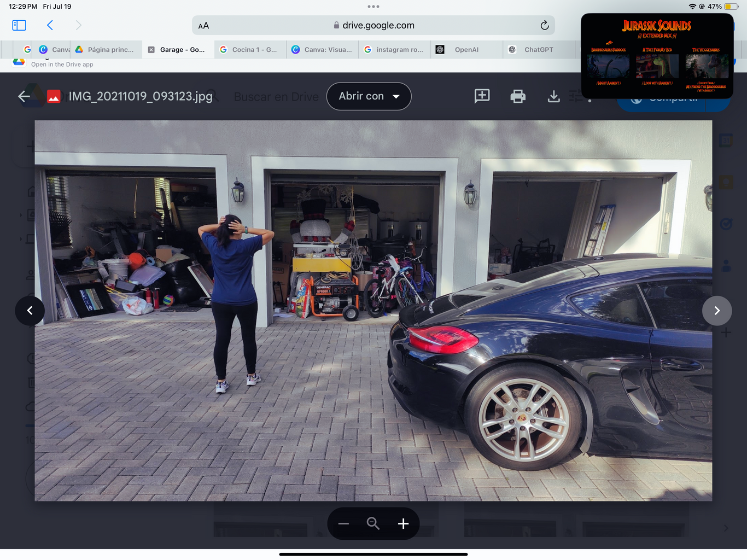Switch to the OpenAI tab

point(466,50)
